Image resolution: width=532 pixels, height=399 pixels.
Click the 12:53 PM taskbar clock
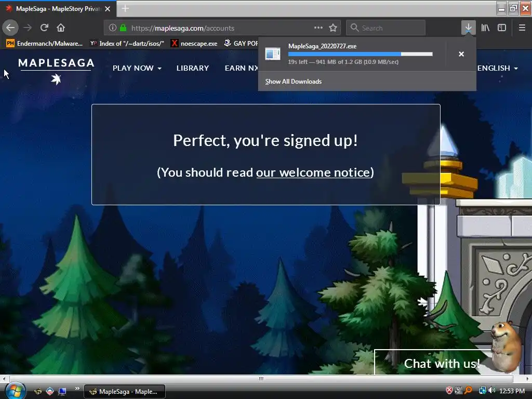pyautogui.click(x=512, y=391)
